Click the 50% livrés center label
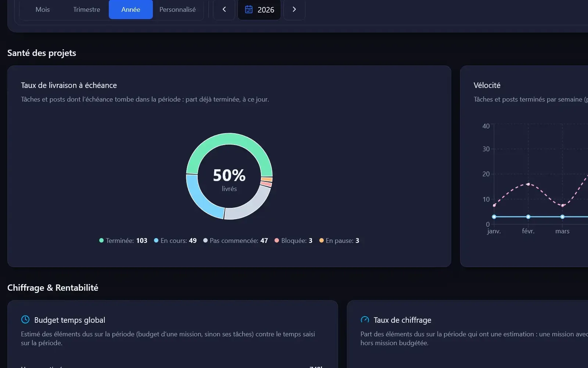Viewport: 588px width, 368px height. tap(229, 179)
